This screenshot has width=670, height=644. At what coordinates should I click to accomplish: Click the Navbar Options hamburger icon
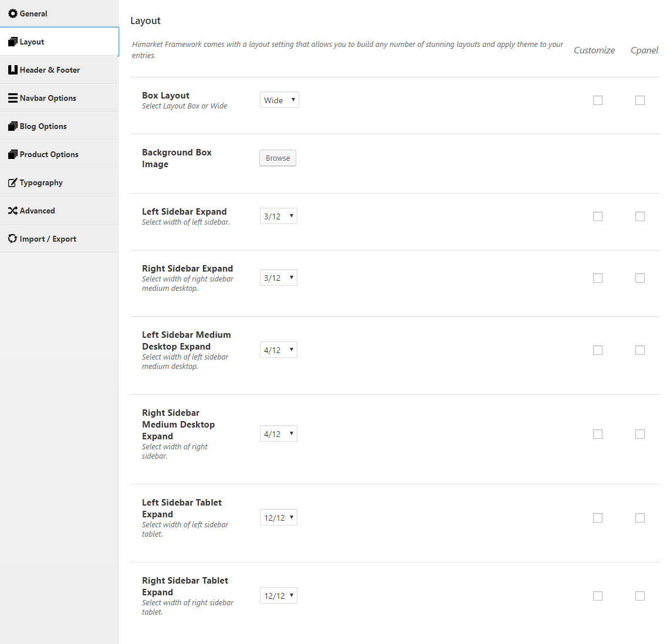[13, 98]
